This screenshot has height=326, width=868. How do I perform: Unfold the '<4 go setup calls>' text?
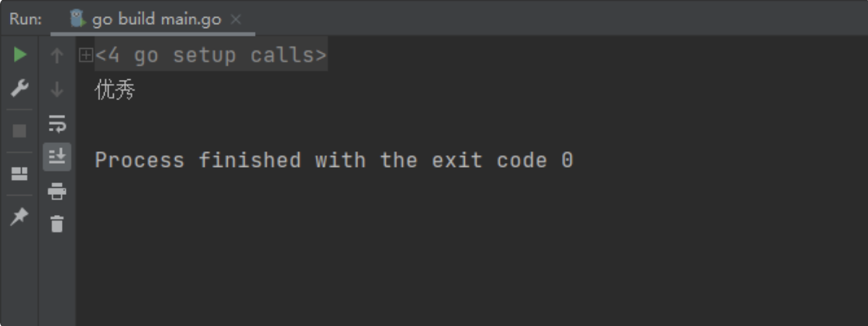coord(211,55)
